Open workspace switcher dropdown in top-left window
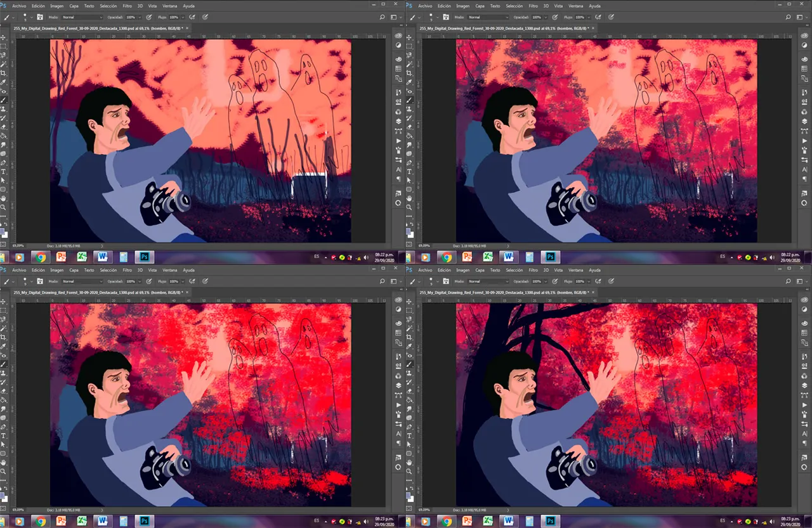The width and height of the screenshot is (812, 528). [401, 17]
